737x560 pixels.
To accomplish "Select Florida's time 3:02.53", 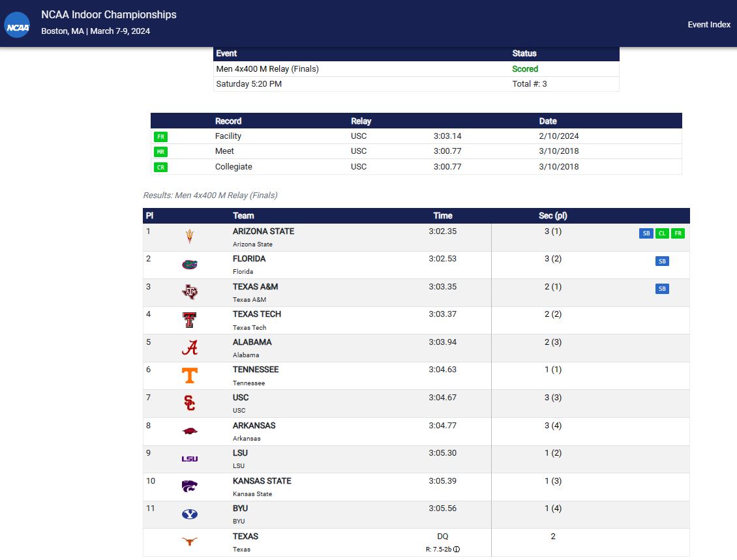I will click(442, 258).
